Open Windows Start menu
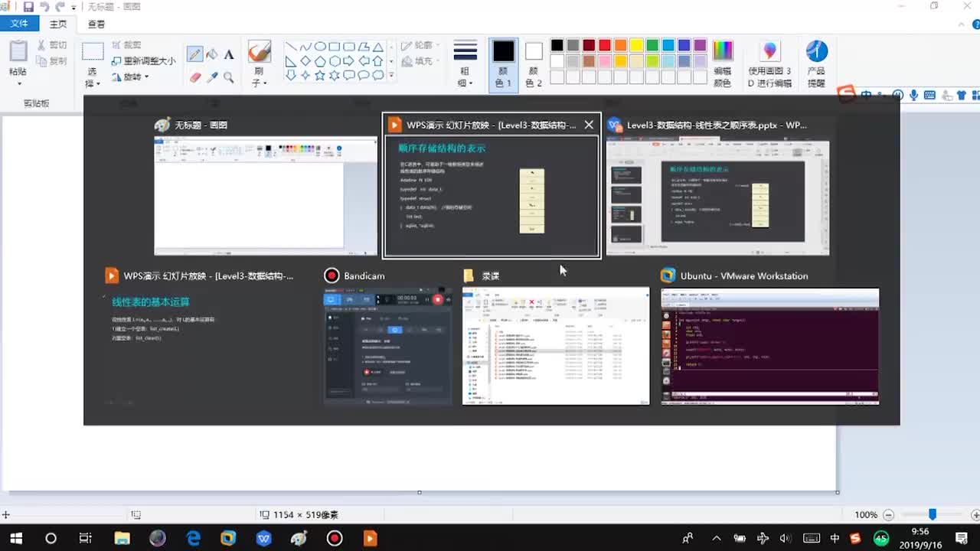The image size is (980, 551). pos(15,539)
